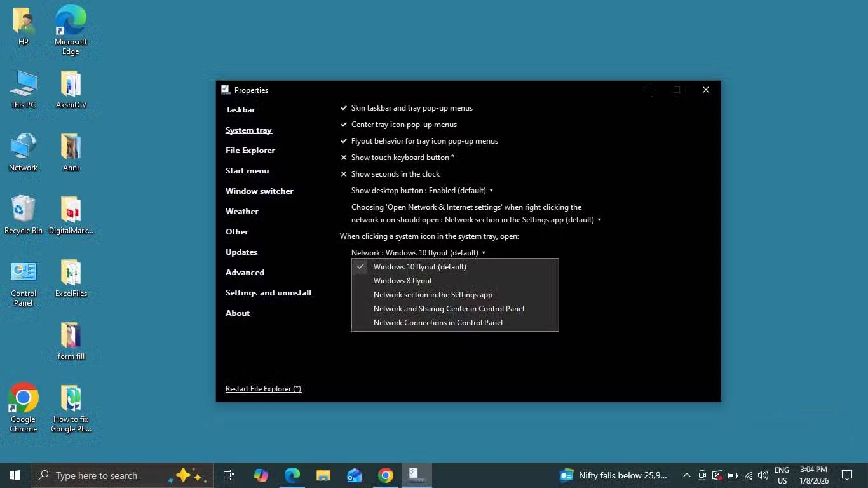Click the Restart File Explorer link

pyautogui.click(x=263, y=389)
